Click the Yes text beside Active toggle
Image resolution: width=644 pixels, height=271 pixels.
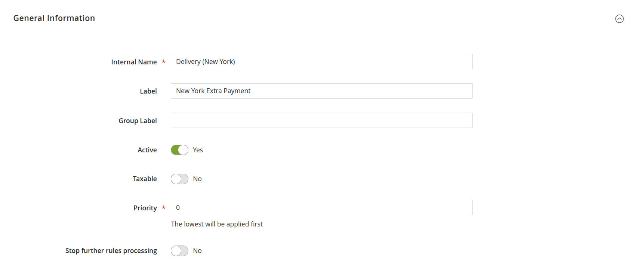click(x=198, y=150)
